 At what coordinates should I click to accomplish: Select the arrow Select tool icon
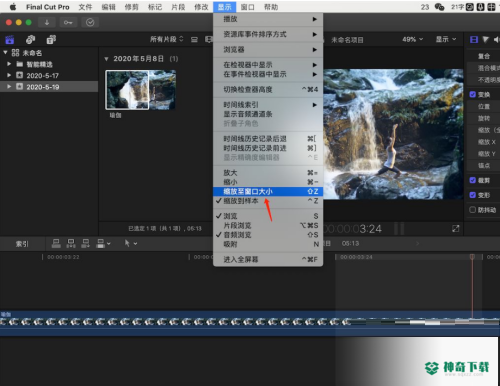127,243
